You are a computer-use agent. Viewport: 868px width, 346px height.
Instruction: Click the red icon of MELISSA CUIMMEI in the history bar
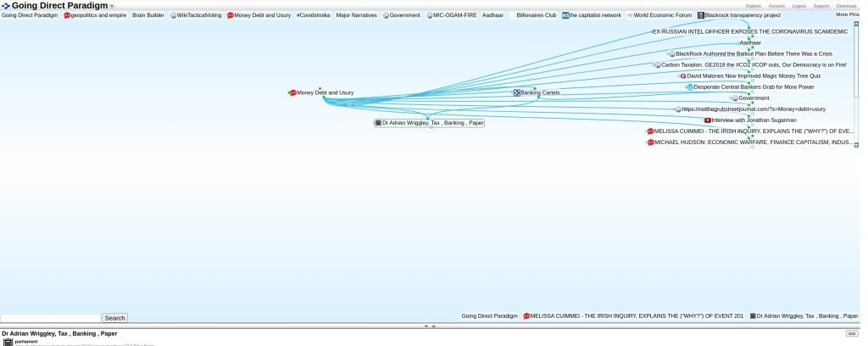[526, 316]
